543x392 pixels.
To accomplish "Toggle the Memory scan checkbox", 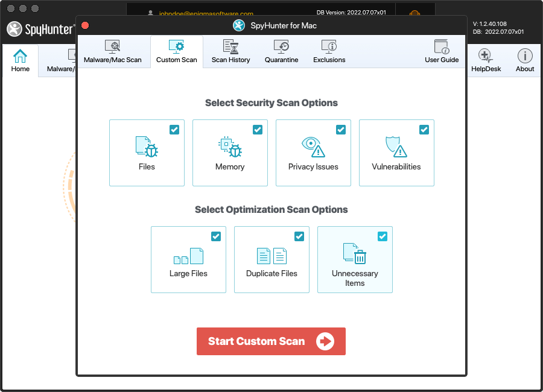I will (258, 130).
